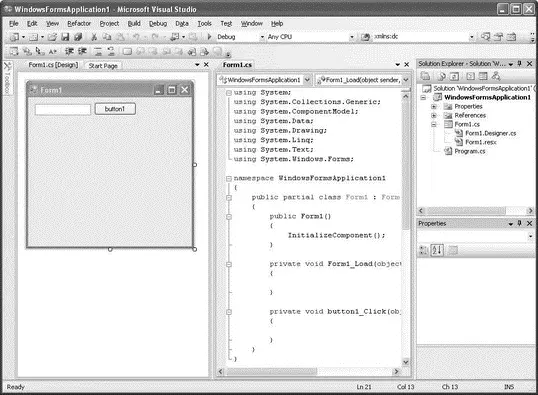Collapse the button1_Click method outline

229,312
